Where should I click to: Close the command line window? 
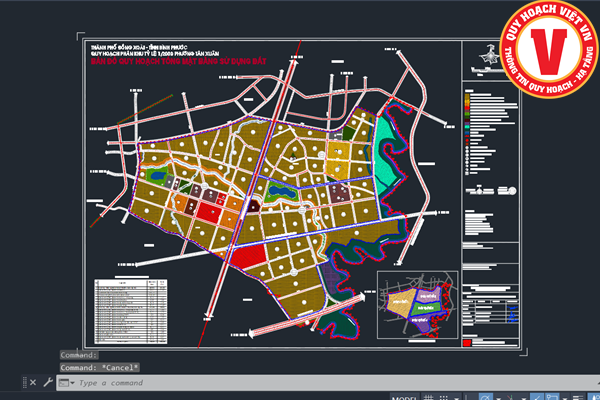tap(32, 383)
